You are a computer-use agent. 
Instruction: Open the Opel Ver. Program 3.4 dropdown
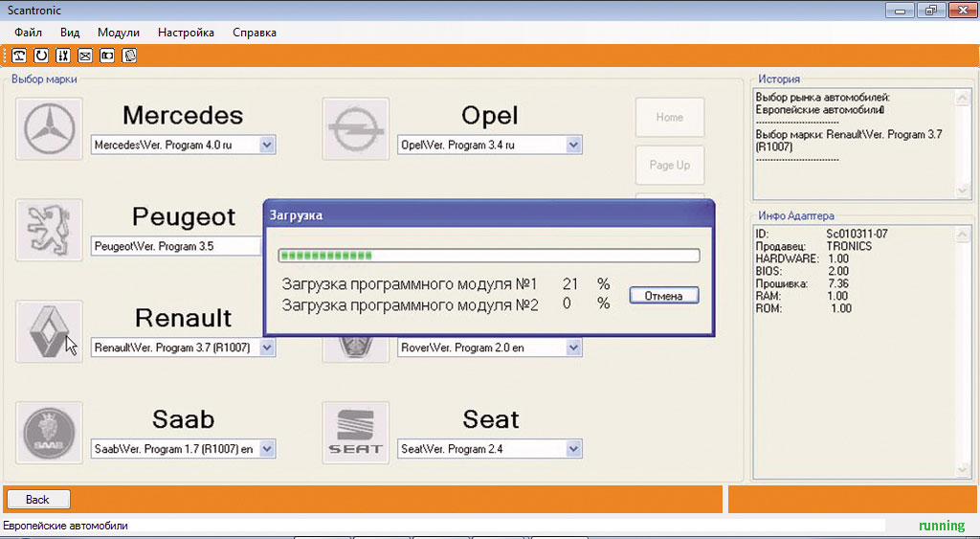click(573, 146)
